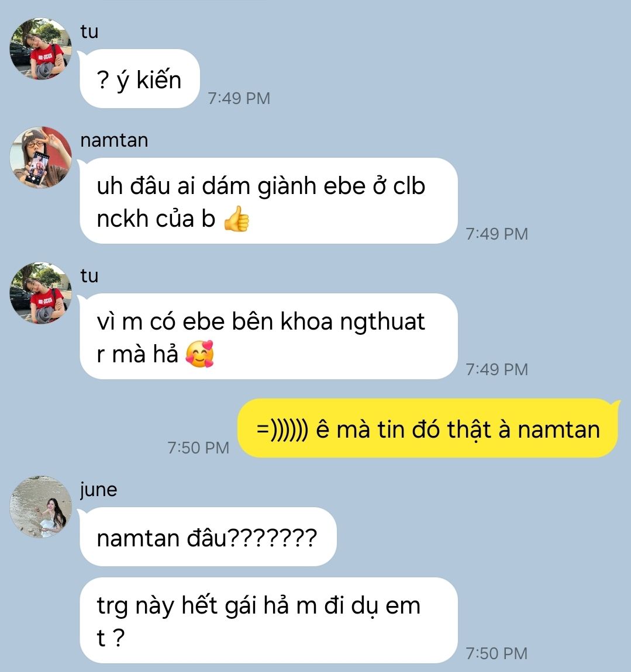Select the "? ý kiến" message bubble
The width and height of the screenshot is (631, 672).
[140, 79]
